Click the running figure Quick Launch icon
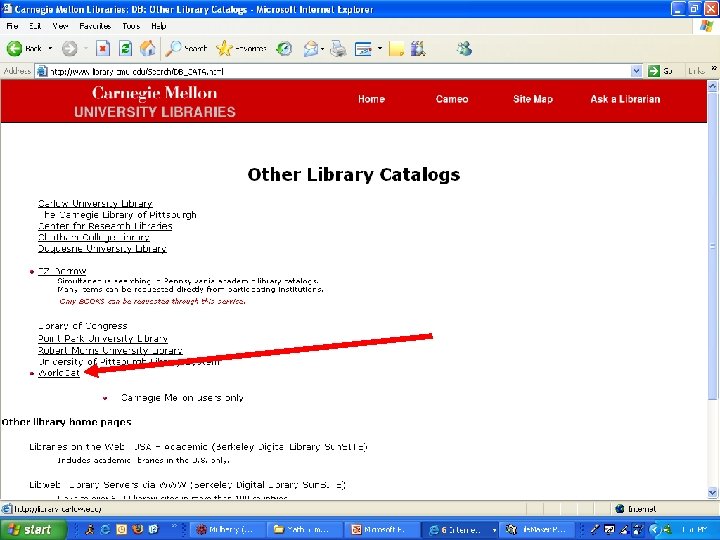The height and width of the screenshot is (540, 720). [90, 529]
